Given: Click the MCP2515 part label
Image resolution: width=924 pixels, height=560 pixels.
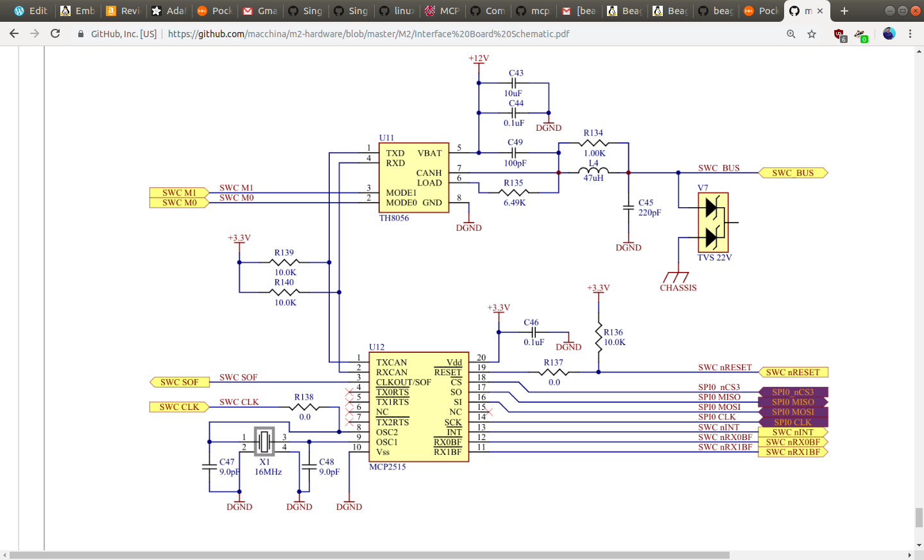Looking at the screenshot, I should 388,467.
